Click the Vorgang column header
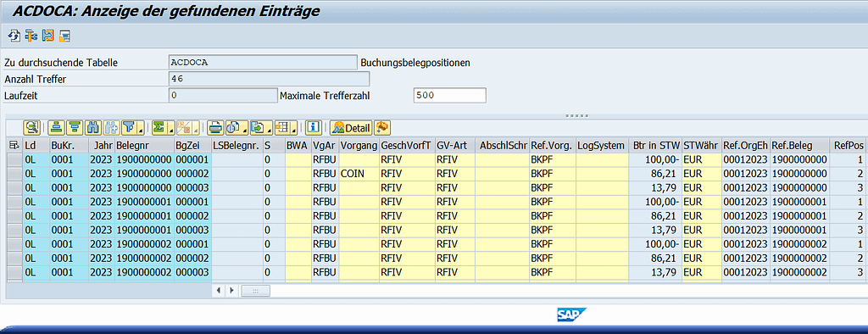This screenshot has width=868, height=334. click(359, 145)
